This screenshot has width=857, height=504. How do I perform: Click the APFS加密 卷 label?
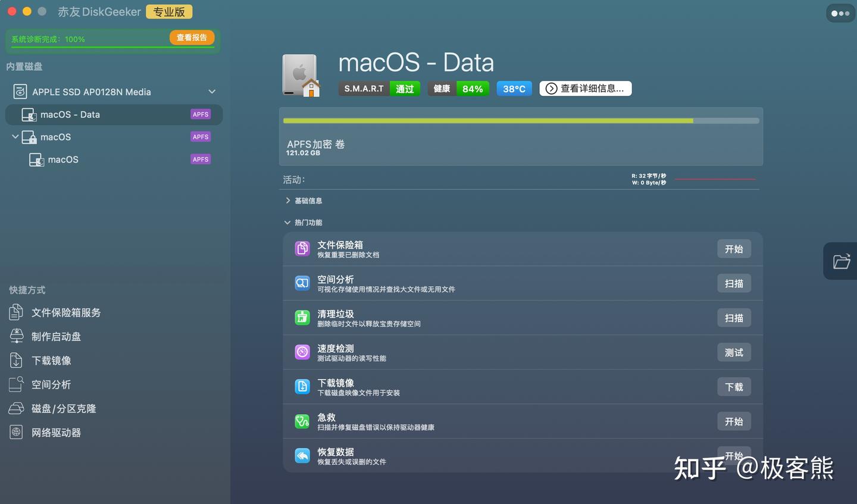pos(316,144)
